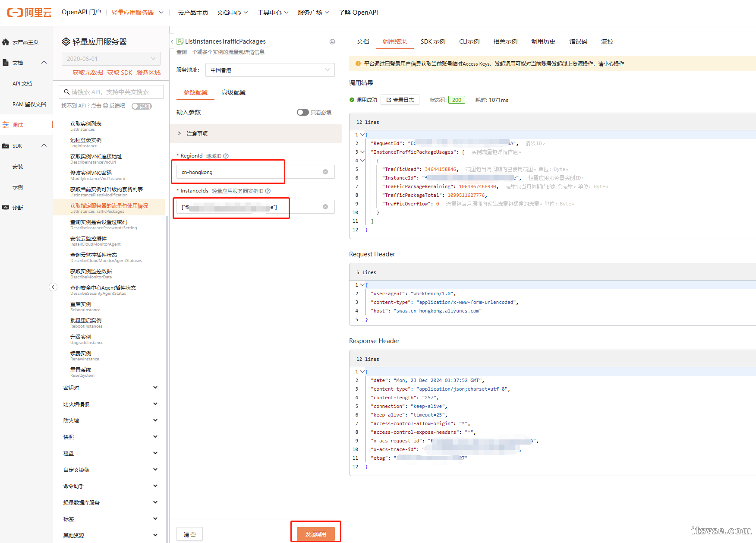The height and width of the screenshot is (543, 756).
Task: Select 获取实例监控数据 DescribeMonitorData API
Action: coord(91,274)
